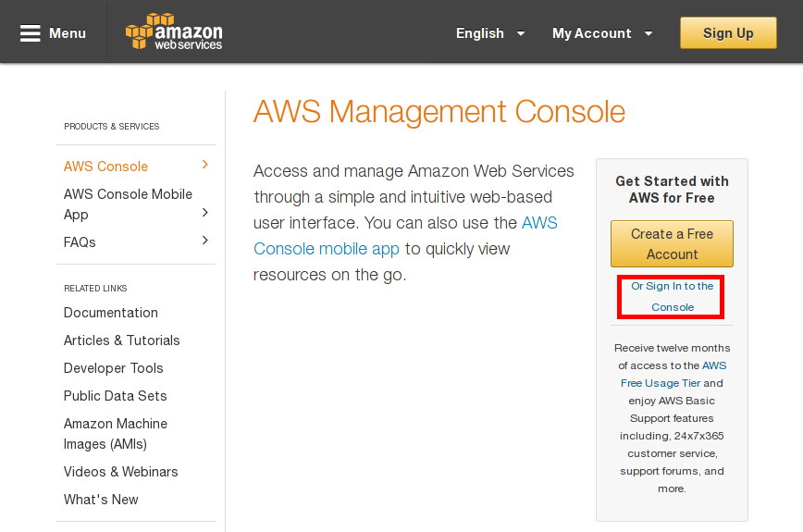Expand the My Account dropdown
This screenshot has width=803, height=532.
(602, 33)
